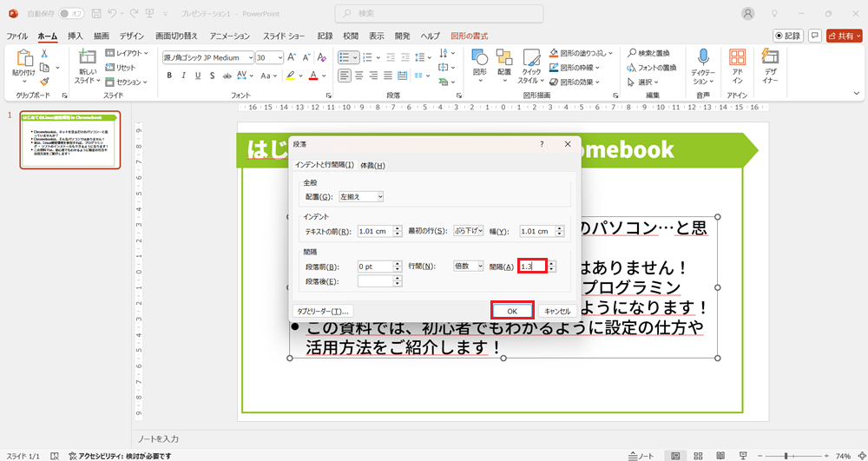The image size is (868, 461).
Task: Click the Shapes (図形) gallery icon
Action: click(x=479, y=57)
